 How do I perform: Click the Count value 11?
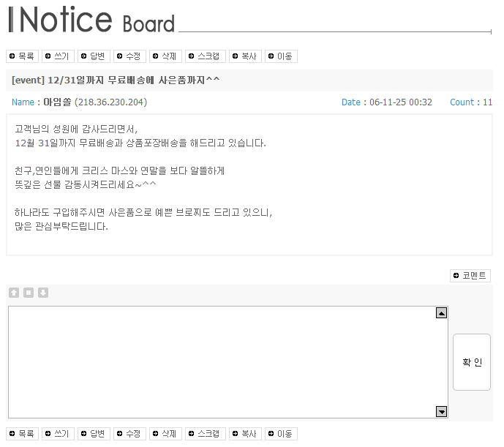point(487,102)
